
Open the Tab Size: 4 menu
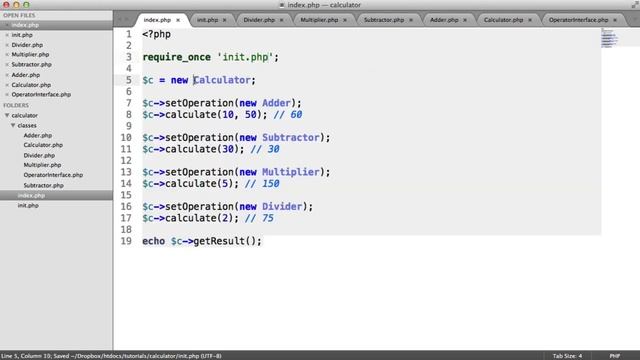567,356
